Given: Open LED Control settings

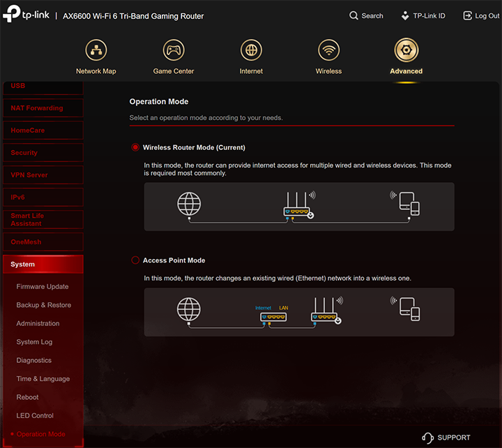Looking at the screenshot, I should [x=35, y=416].
